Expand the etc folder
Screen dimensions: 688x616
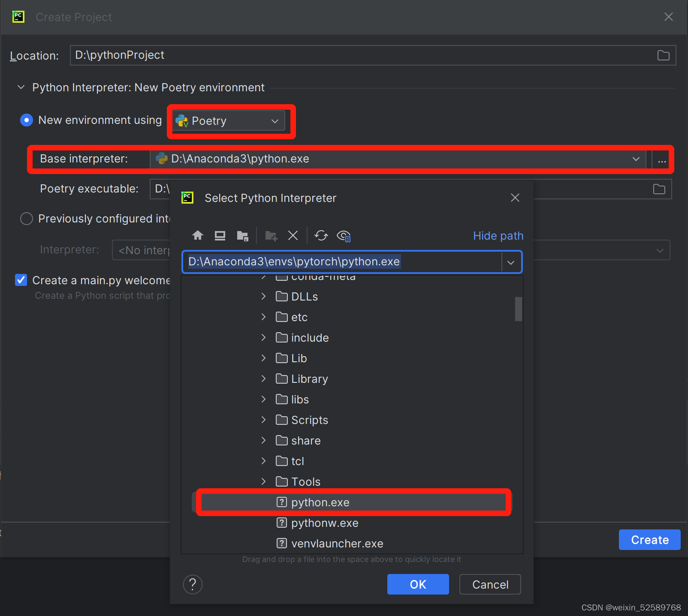click(263, 317)
